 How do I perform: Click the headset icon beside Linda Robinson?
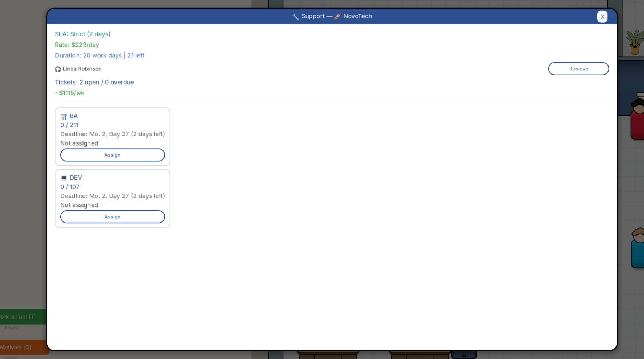[58, 69]
